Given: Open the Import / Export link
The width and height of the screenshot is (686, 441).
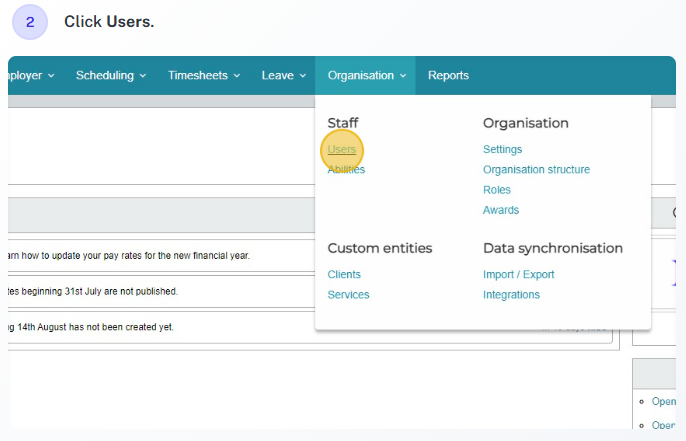Looking at the screenshot, I should pos(518,274).
